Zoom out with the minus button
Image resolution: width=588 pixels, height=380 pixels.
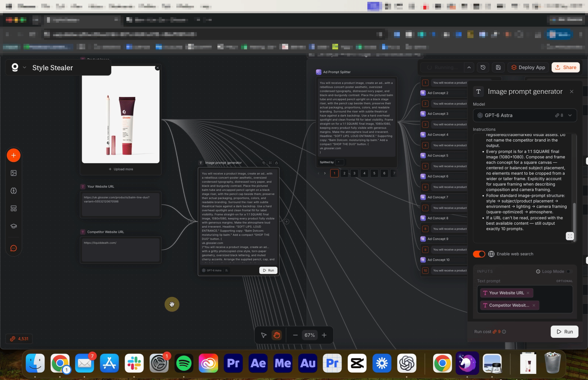point(295,335)
